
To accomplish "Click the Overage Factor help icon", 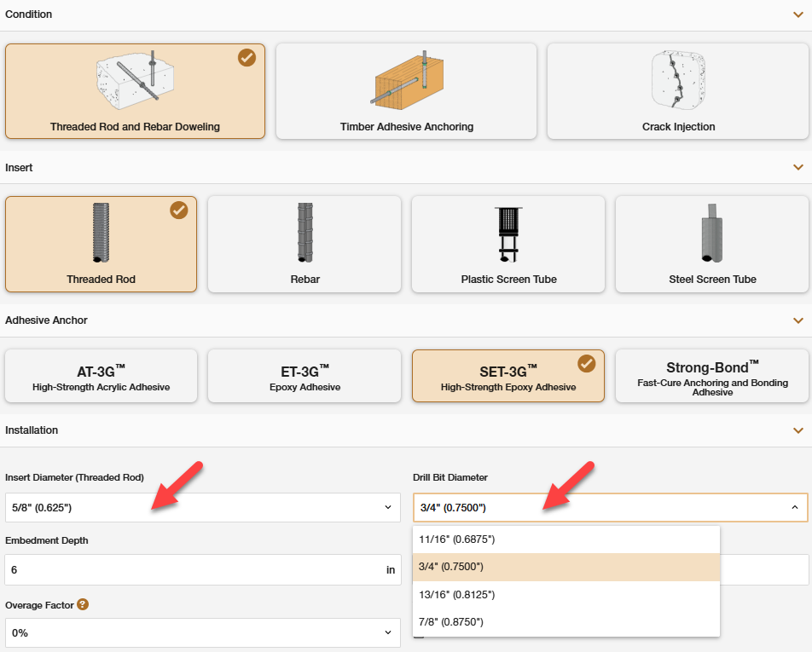I will (x=83, y=605).
